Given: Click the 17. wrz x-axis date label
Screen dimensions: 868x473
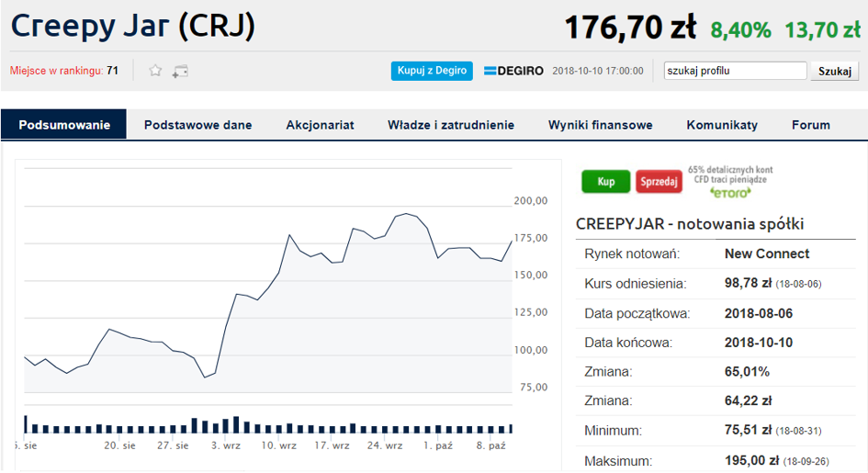Looking at the screenshot, I should [332, 445].
